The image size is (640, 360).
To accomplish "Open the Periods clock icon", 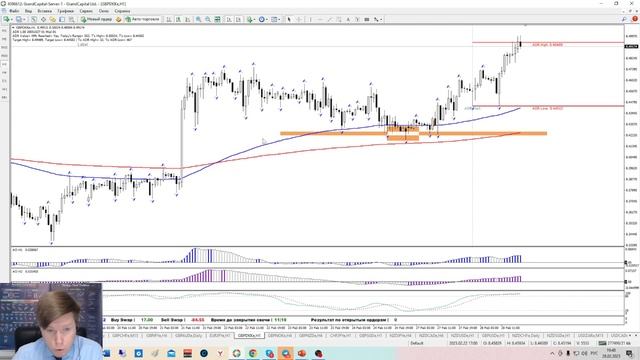I will pyautogui.click(x=262, y=19).
